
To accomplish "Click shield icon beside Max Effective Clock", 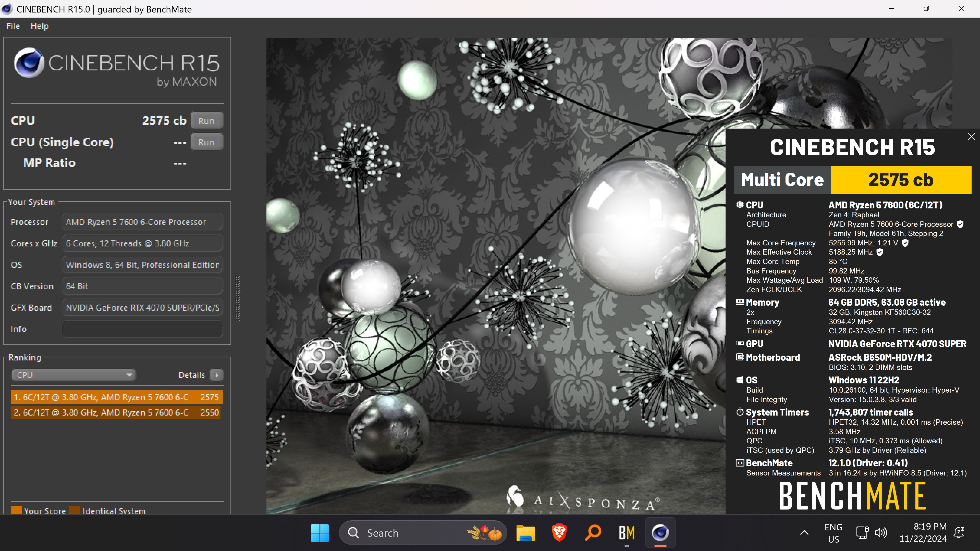I will click(x=879, y=252).
